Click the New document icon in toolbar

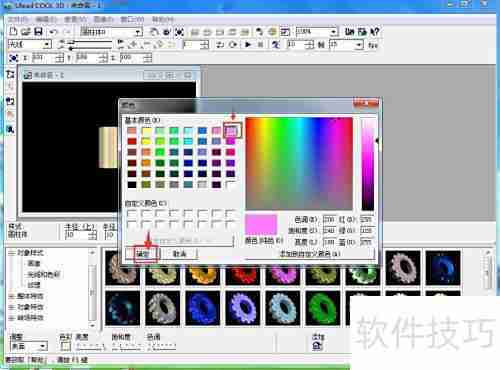click(x=13, y=32)
